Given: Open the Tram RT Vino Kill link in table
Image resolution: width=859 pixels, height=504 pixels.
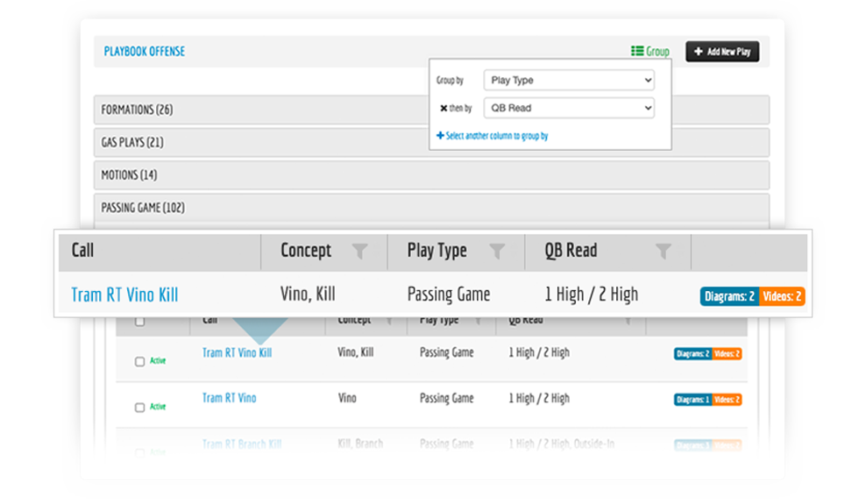Looking at the screenshot, I should pos(237,352).
